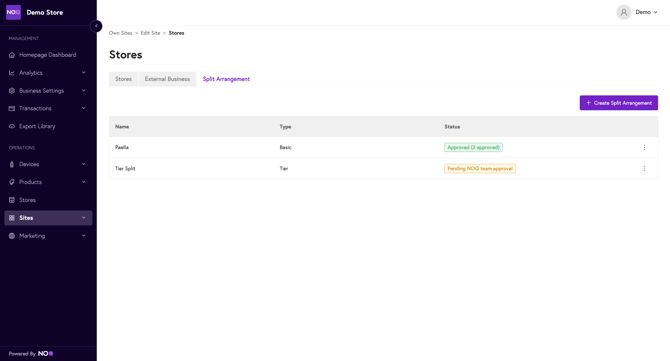Switch to the External Business tab

[167, 79]
